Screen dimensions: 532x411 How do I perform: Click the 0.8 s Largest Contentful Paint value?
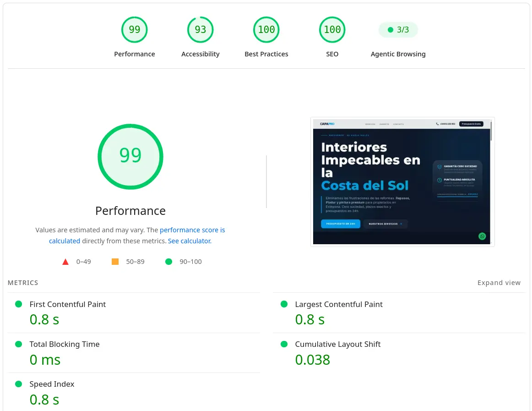tap(310, 320)
